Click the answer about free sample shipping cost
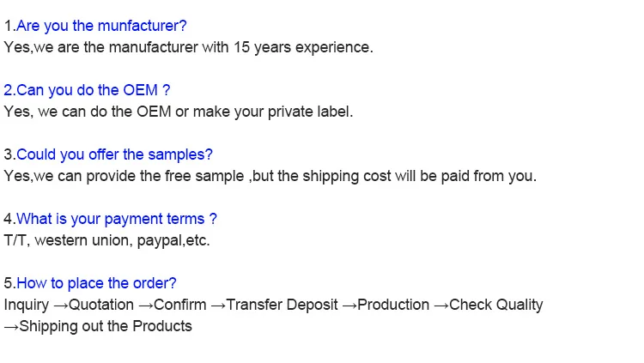644x363 pixels. click(x=270, y=176)
